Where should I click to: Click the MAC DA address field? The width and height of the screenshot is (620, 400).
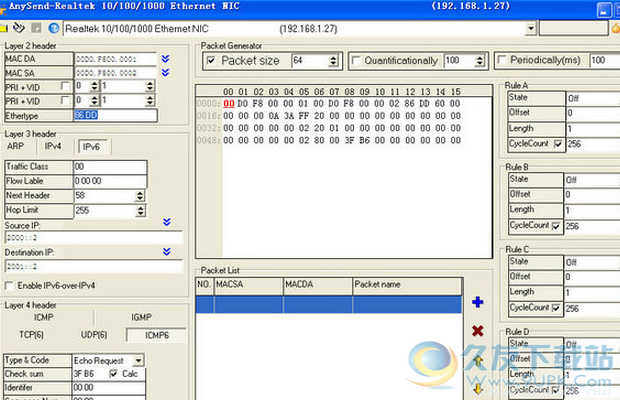(x=115, y=59)
